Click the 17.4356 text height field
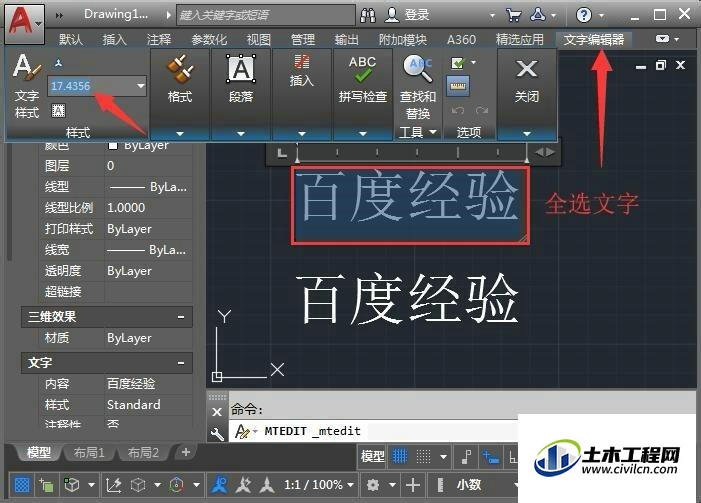This screenshot has height=503, width=701. coord(90,86)
